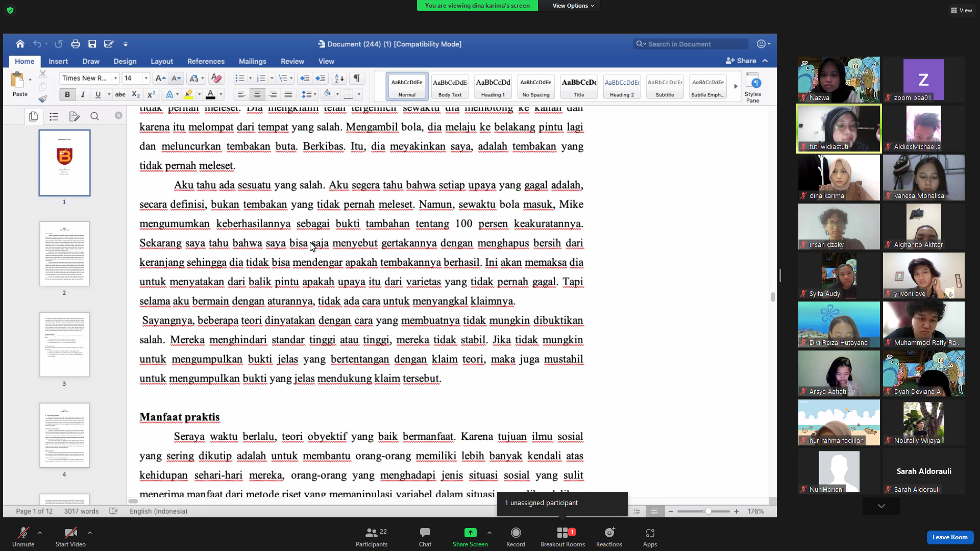Open the Styles Pane
Screen dimensions: 980x551
(753, 87)
